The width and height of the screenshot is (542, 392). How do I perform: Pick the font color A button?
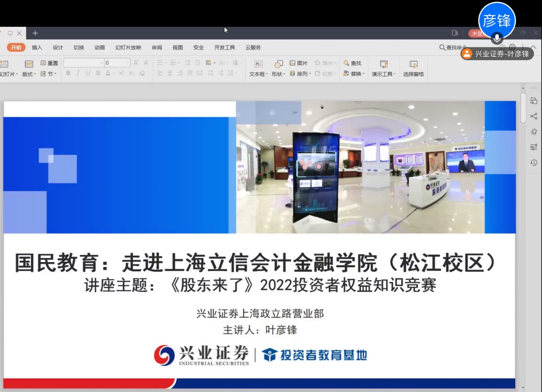coord(108,73)
